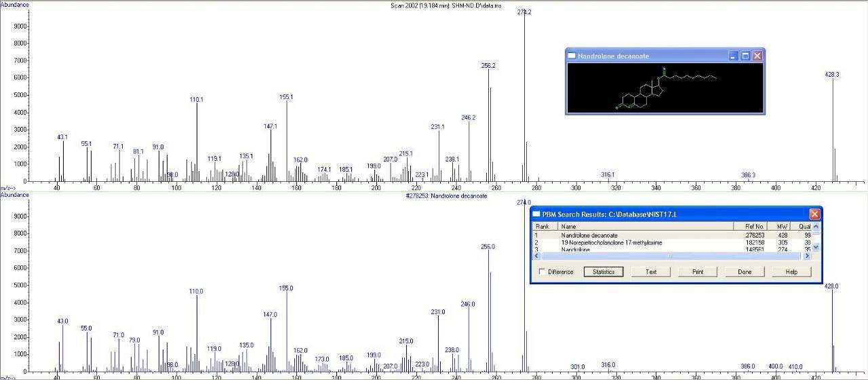Image resolution: width=868 pixels, height=380 pixels.
Task: Click the 231.0 peak label in library spectrum
Action: pyautogui.click(x=438, y=312)
